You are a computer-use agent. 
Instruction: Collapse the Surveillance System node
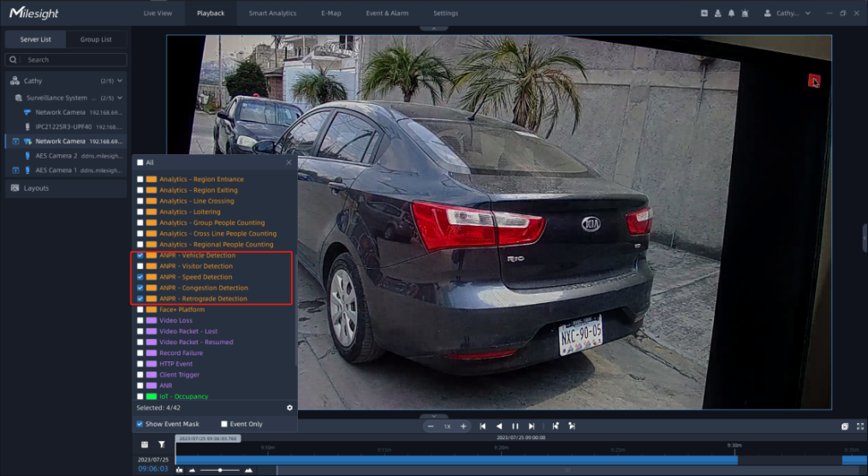(120, 98)
